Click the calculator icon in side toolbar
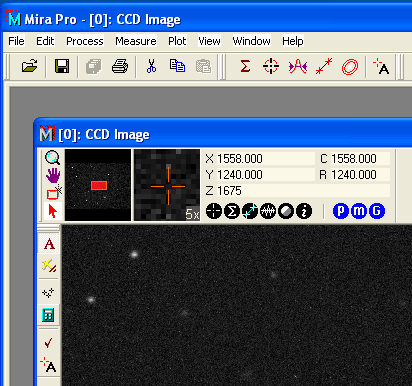Screen dimensions: 412x386 pyautogui.click(x=48, y=315)
